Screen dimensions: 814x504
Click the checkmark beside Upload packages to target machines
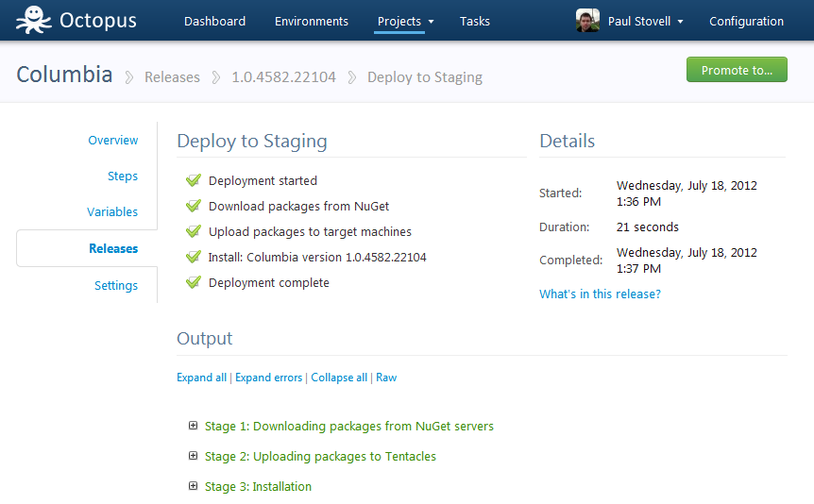[x=194, y=231]
